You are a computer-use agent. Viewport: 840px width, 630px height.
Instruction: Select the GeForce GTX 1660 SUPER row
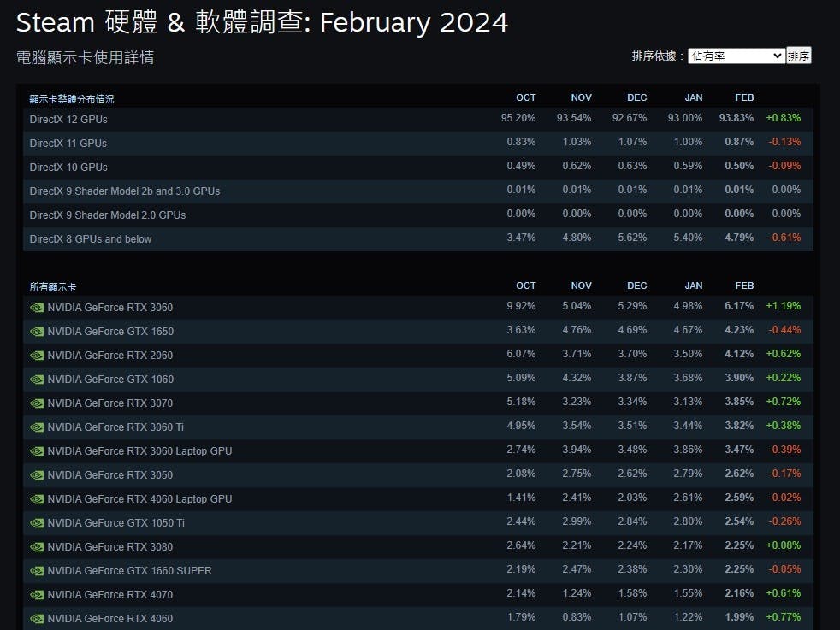[418, 571]
